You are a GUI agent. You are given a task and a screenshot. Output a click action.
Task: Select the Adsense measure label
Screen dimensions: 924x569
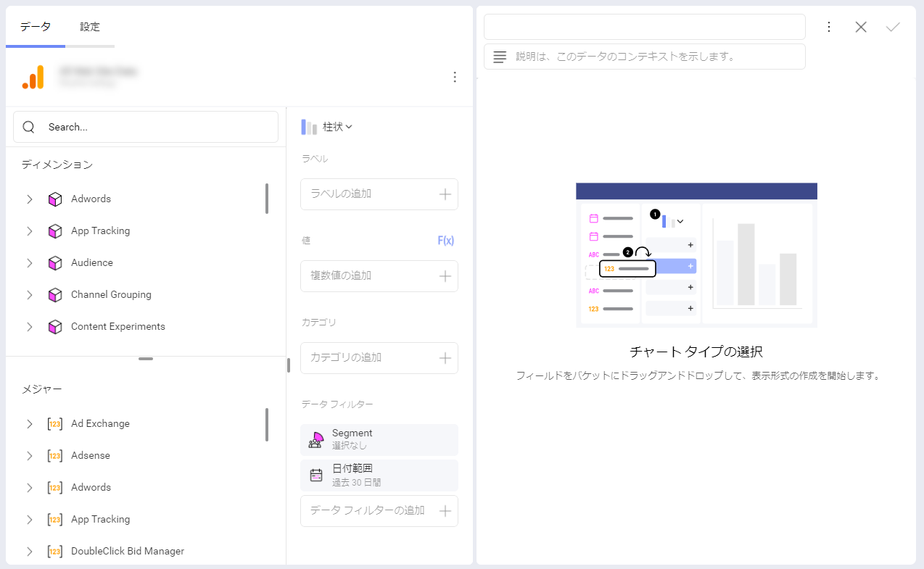(x=91, y=456)
